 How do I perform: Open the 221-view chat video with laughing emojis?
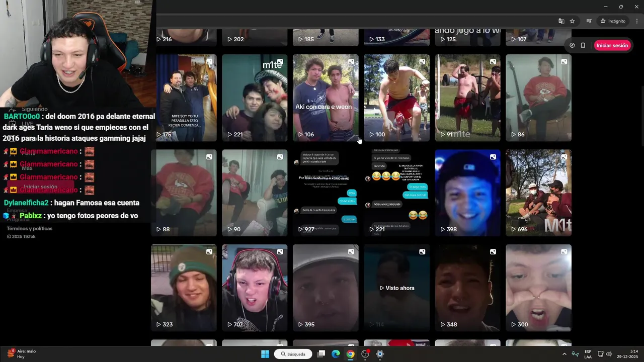pos(396,193)
